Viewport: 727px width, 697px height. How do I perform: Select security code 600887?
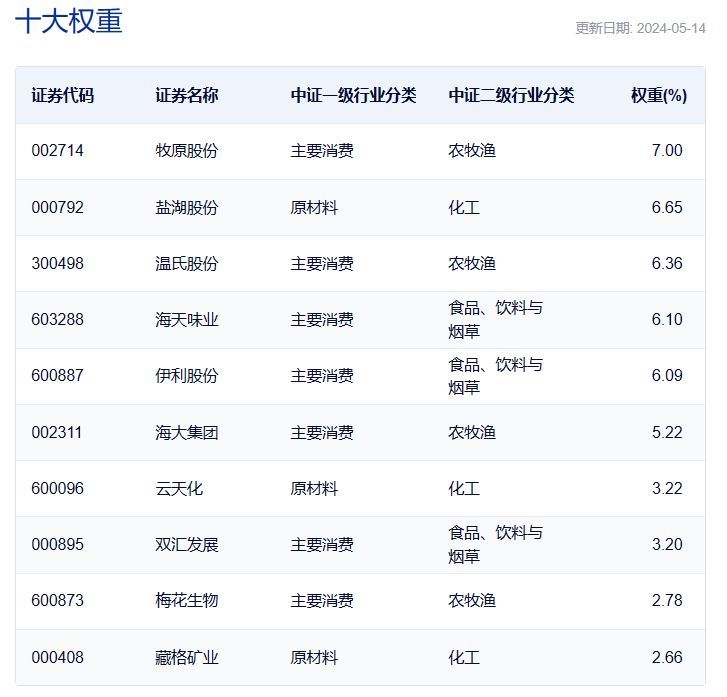point(57,375)
